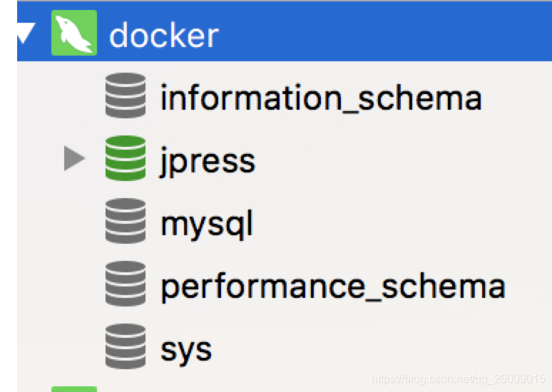Click the MySQL dolphin icon beside docker
Image resolution: width=552 pixels, height=392 pixels.
74,33
